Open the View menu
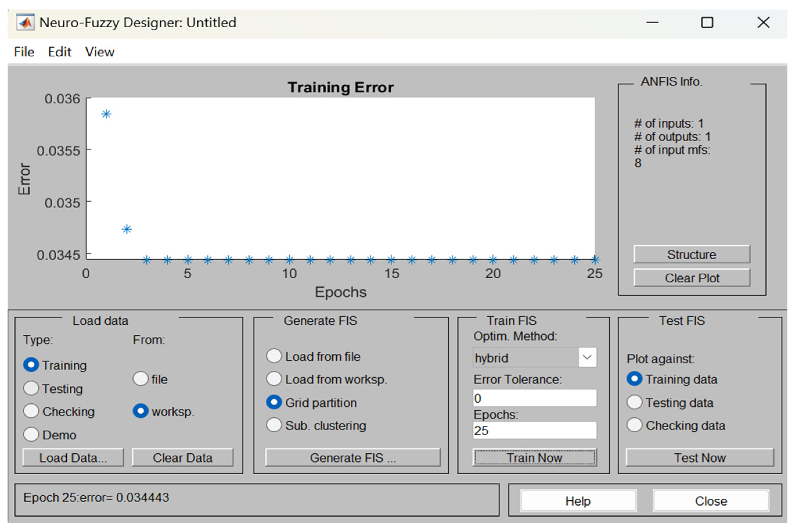795x532 pixels. 100,52
